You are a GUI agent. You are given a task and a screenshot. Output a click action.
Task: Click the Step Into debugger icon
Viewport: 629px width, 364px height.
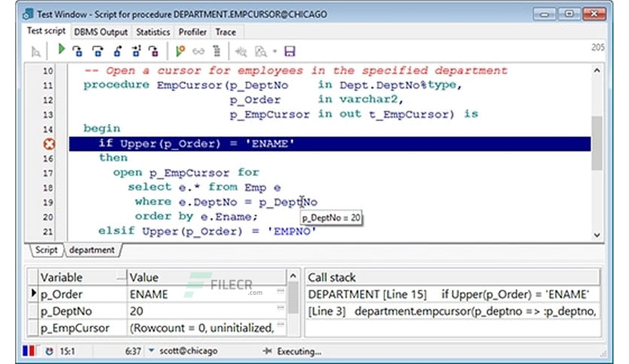coord(77,51)
